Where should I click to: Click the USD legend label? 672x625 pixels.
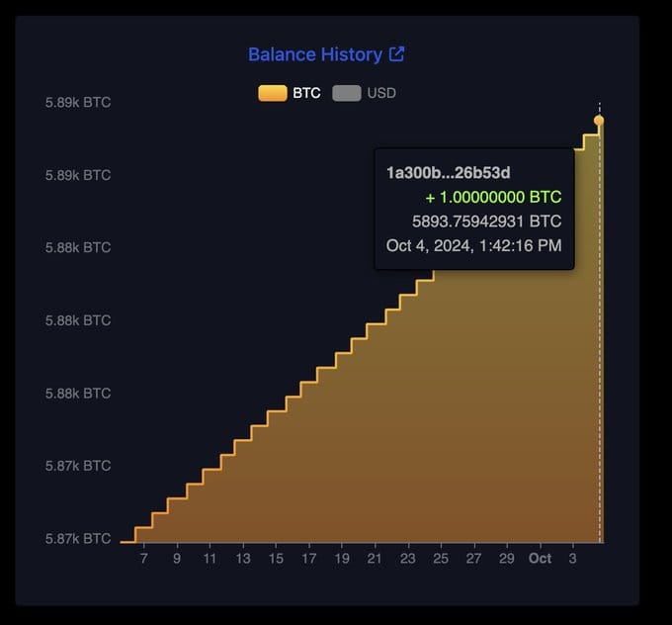[x=381, y=93]
